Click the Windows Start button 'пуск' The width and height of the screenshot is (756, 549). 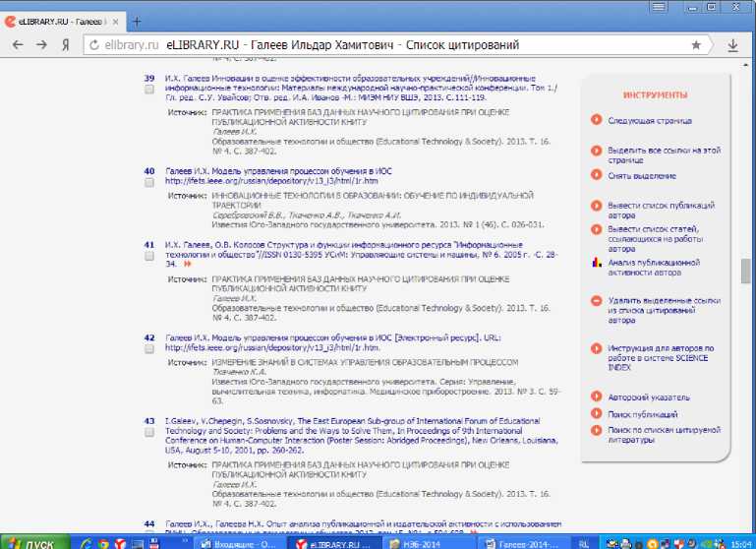(x=33, y=541)
